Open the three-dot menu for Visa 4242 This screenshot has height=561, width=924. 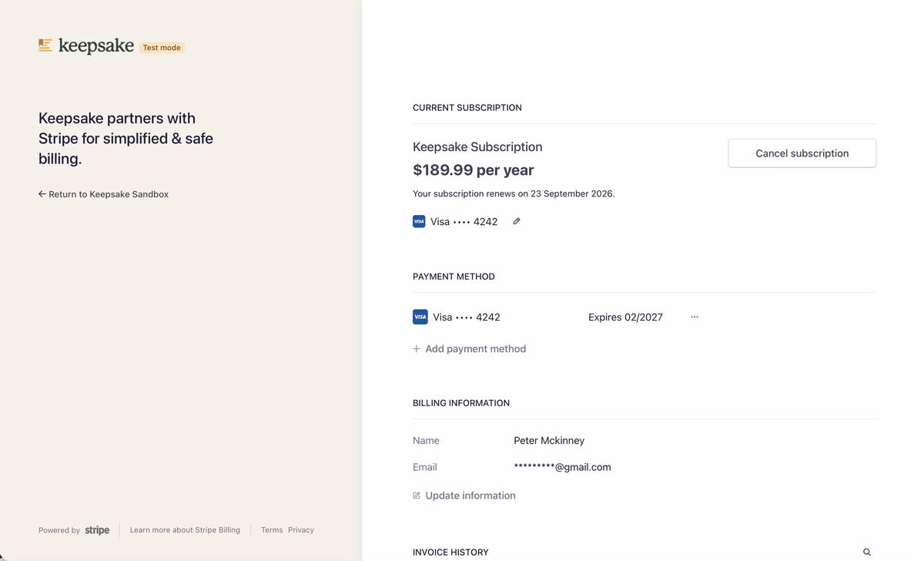pyautogui.click(x=695, y=317)
